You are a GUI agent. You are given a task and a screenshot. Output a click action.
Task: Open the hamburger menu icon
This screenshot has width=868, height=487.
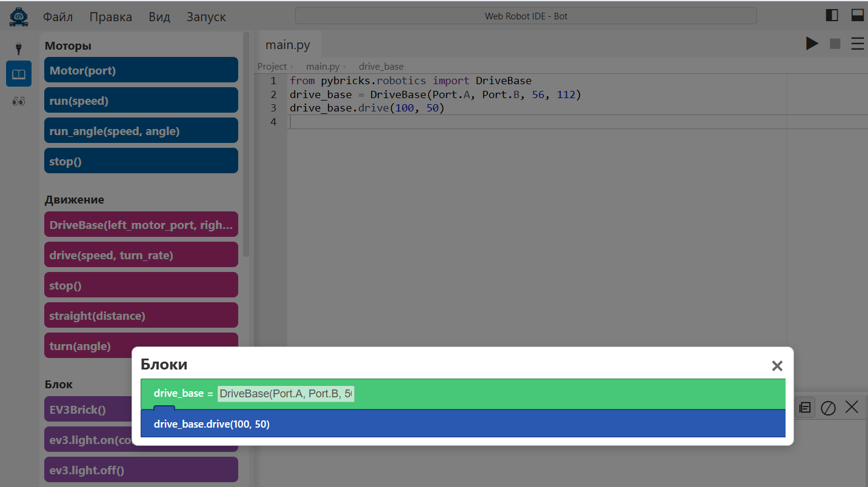[858, 44]
